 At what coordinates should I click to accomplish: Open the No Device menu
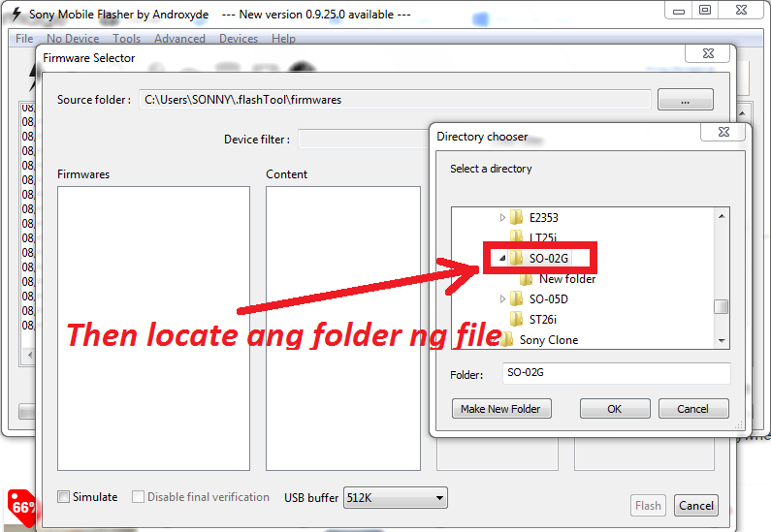coord(73,39)
